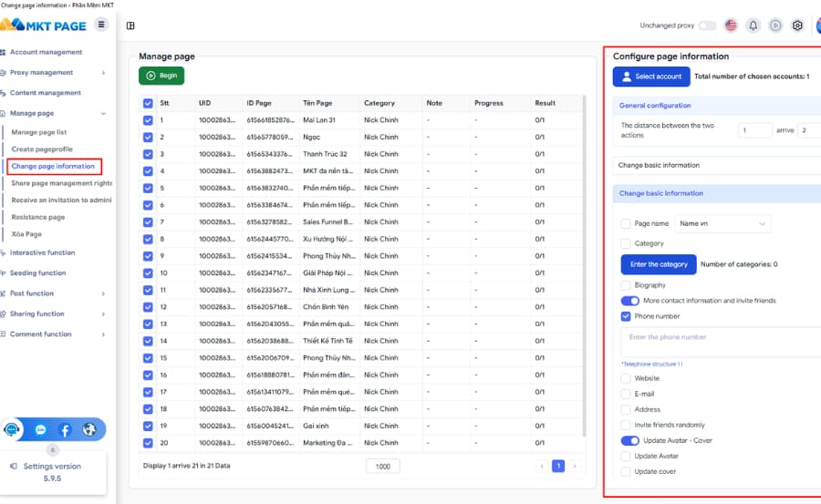
Task: Click Enter the category button
Action: click(659, 264)
